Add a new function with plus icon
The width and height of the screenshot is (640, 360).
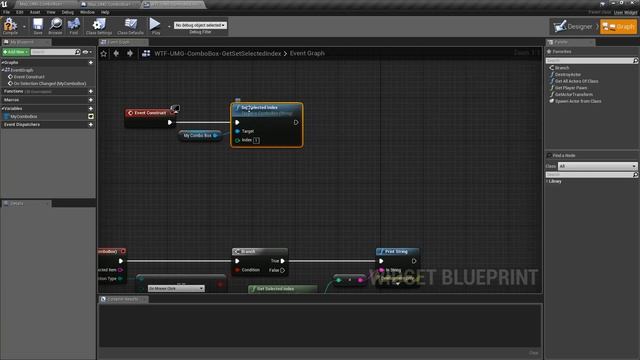pos(91,91)
